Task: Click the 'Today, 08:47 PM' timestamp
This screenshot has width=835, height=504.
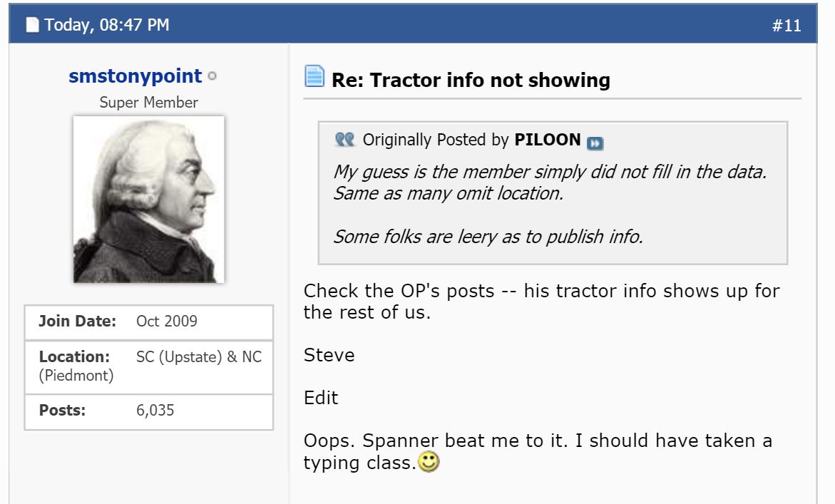Action: pyautogui.click(x=107, y=26)
